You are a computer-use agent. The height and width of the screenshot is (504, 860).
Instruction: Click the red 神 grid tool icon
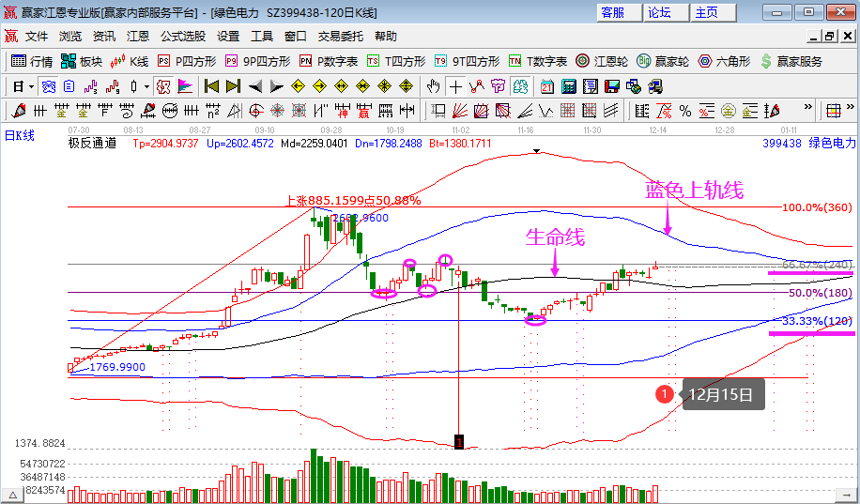(x=343, y=112)
